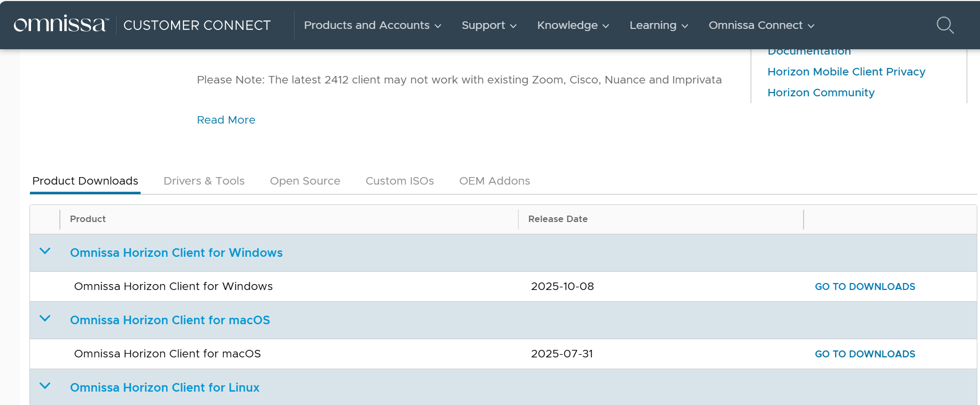Switch to Open Source tab

coord(305,181)
